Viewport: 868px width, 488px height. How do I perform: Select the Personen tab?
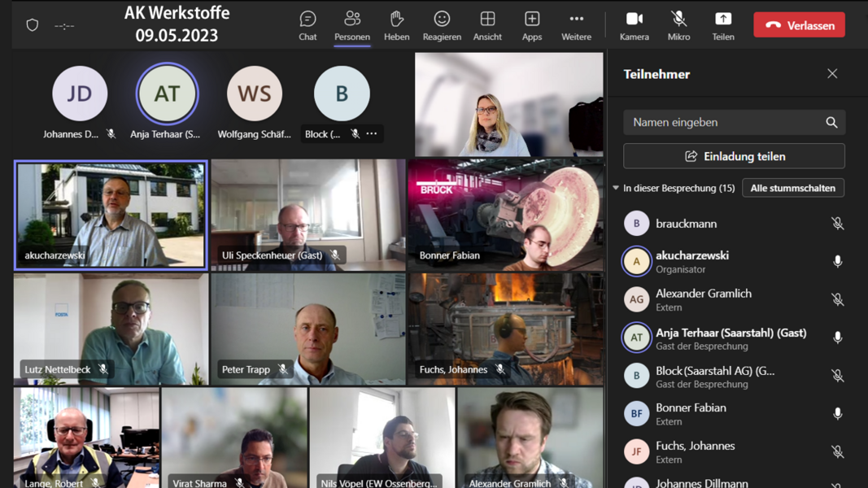352,25
